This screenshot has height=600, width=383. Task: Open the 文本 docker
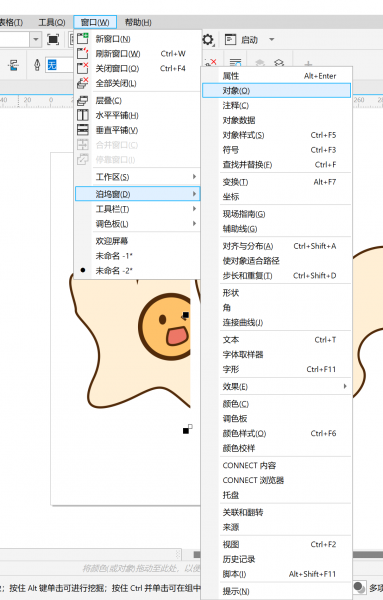point(276,340)
